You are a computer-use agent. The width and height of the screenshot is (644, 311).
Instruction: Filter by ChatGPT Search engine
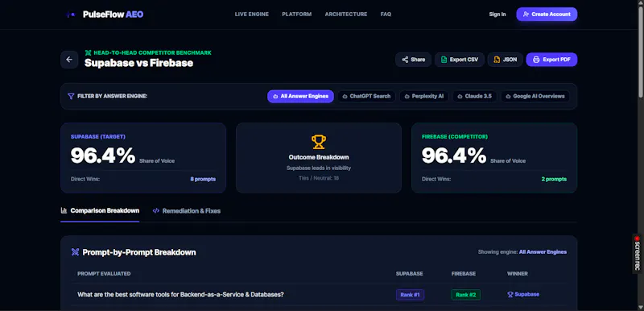[x=366, y=96]
